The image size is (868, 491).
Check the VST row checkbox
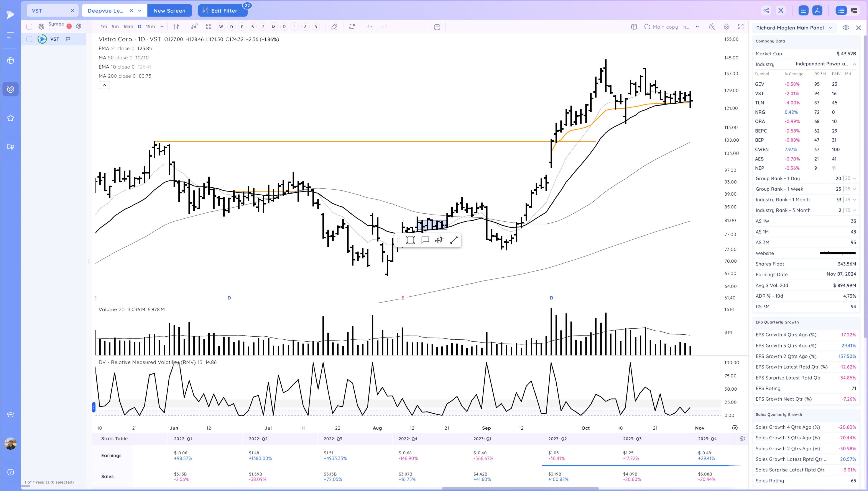pos(29,39)
